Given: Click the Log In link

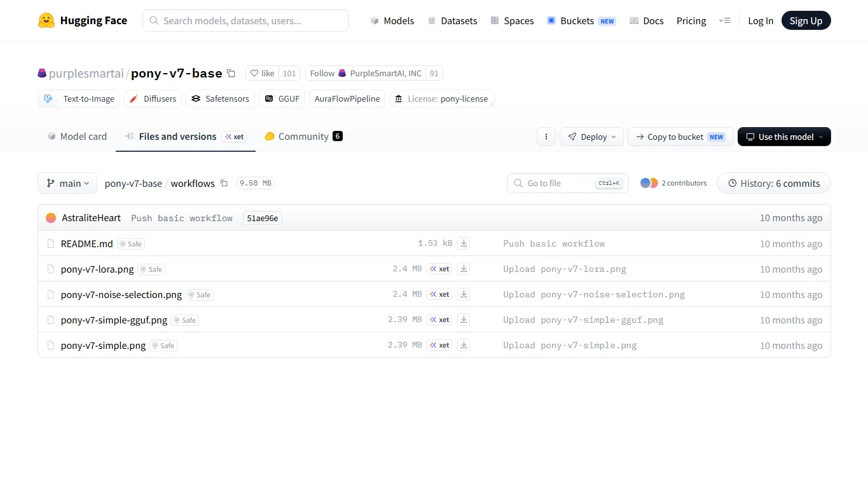Looking at the screenshot, I should coord(761,21).
